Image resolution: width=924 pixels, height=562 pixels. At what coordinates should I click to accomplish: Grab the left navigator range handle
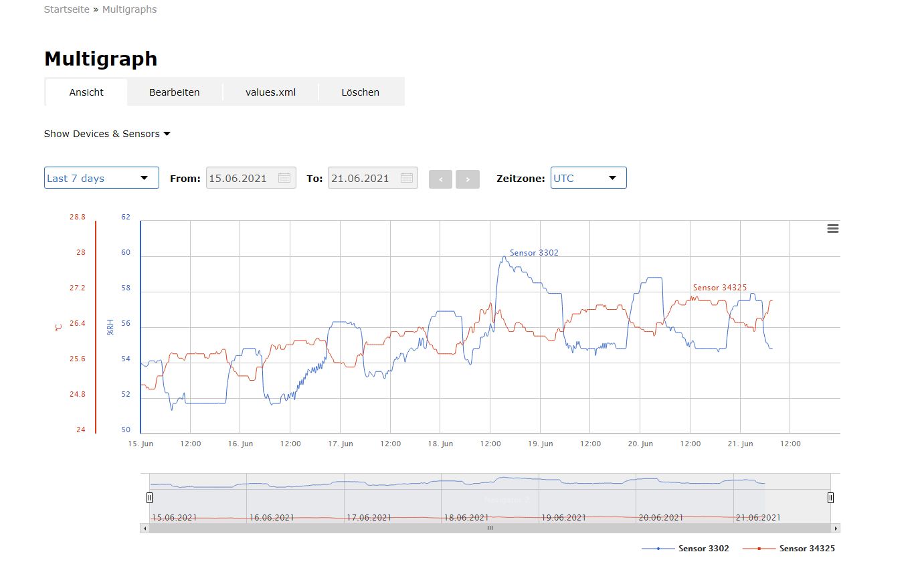tap(149, 497)
